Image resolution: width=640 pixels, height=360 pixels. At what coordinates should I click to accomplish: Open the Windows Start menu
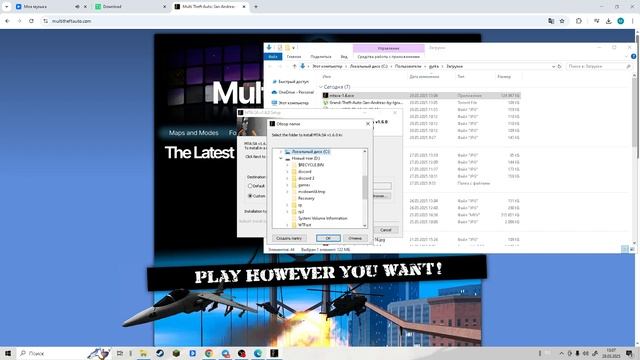(x=8, y=353)
